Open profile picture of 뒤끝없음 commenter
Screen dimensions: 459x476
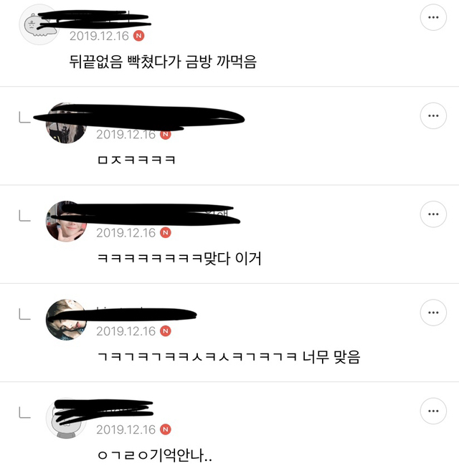[39, 25]
